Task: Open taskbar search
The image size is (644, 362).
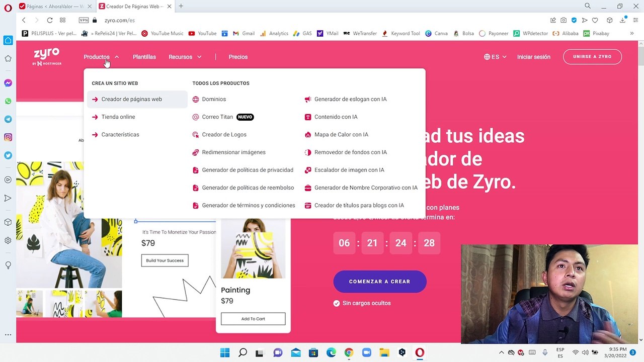Action: 243,352
